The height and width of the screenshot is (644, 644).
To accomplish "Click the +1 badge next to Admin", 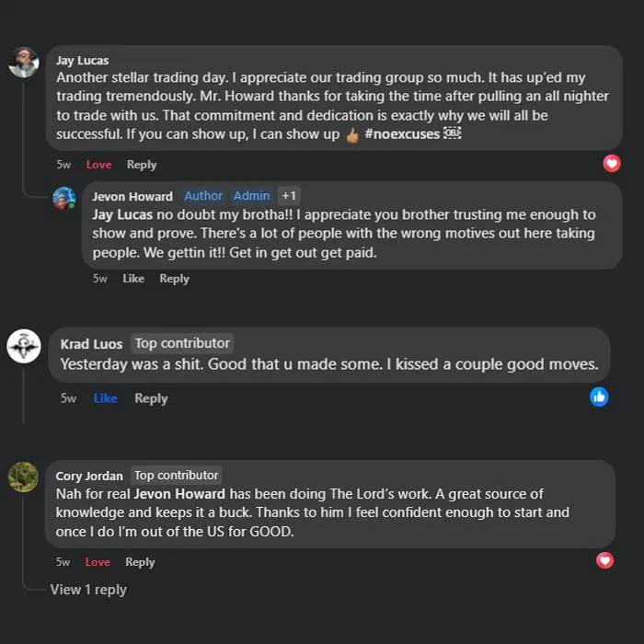I will click(x=289, y=196).
